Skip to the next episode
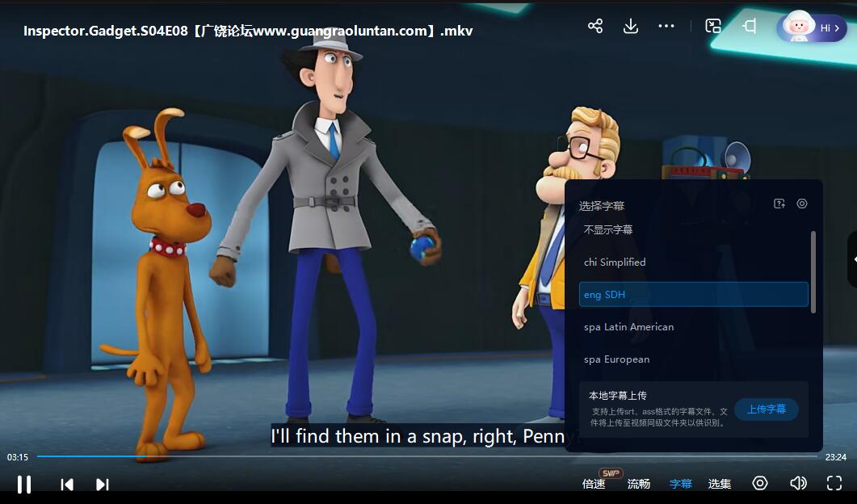 tap(103, 485)
